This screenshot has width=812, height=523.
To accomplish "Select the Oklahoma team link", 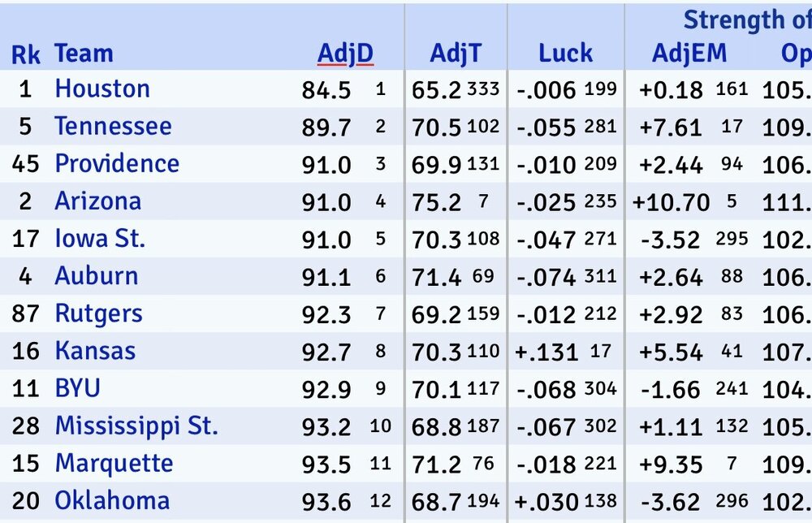I will pyautogui.click(x=112, y=501).
